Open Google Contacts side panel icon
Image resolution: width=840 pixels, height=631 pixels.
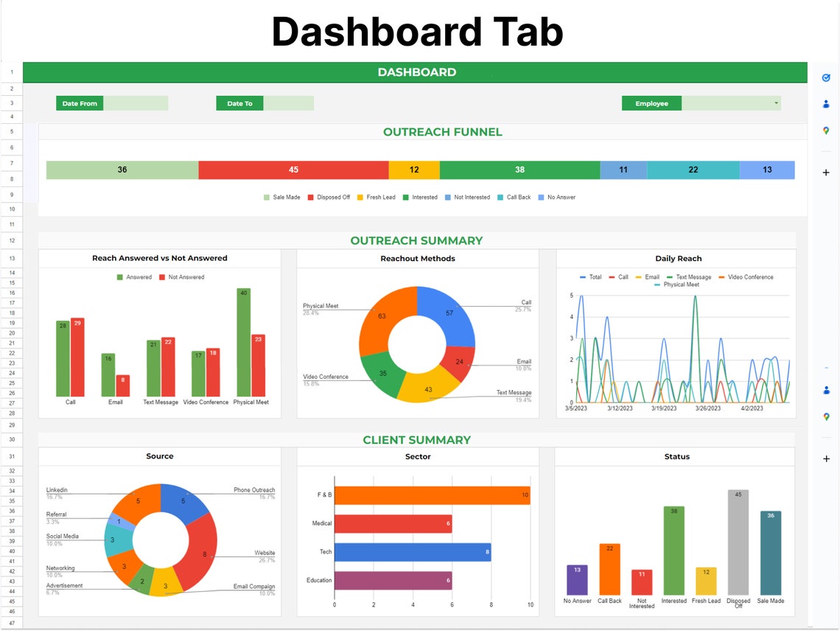pyautogui.click(x=827, y=103)
